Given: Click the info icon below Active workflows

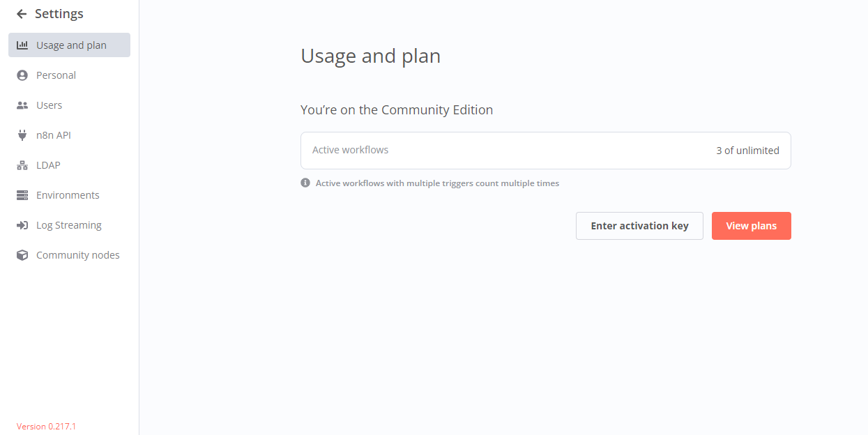Looking at the screenshot, I should [305, 183].
